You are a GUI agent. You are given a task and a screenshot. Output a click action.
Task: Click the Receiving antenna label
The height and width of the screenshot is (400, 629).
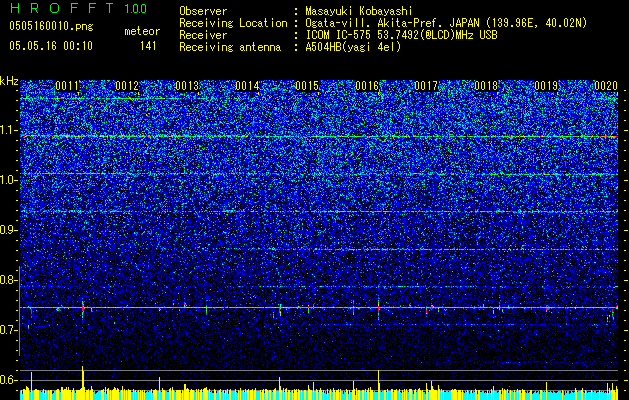pos(230,47)
